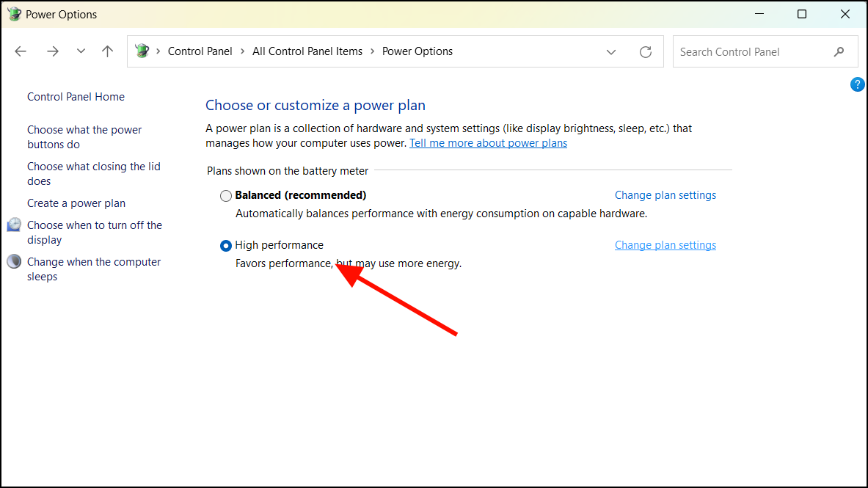Select the Balanced power plan

pyautogui.click(x=225, y=195)
